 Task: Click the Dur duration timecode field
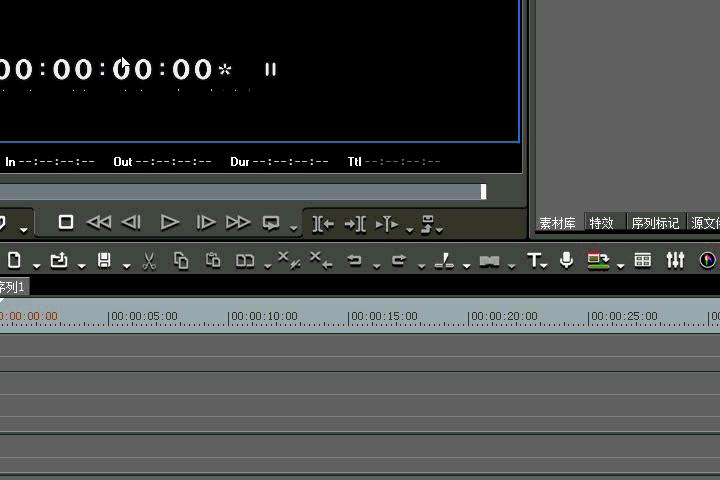pos(291,162)
